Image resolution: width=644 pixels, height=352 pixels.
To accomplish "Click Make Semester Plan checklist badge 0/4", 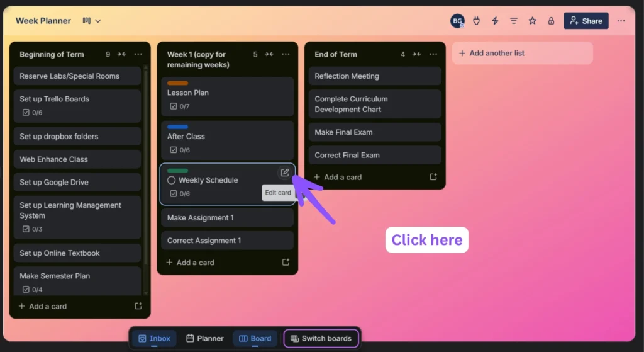I will [x=32, y=290].
